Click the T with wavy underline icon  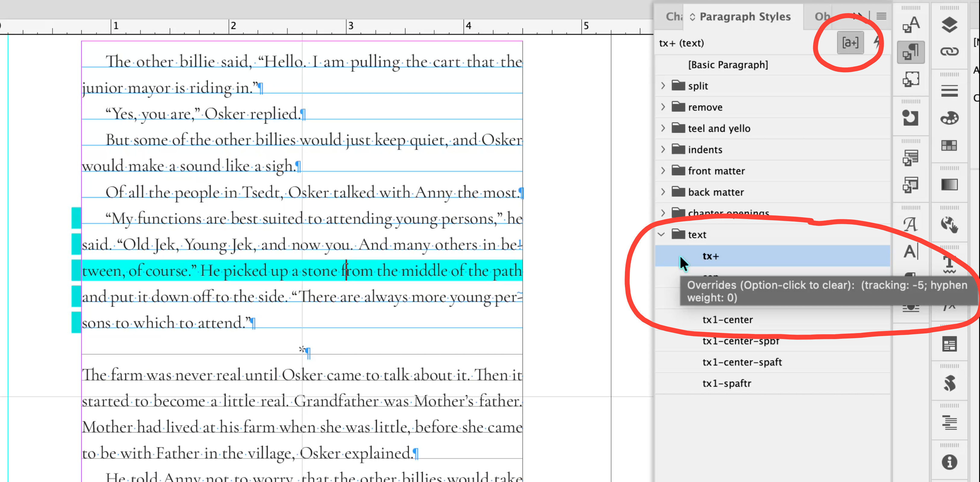pyautogui.click(x=950, y=264)
